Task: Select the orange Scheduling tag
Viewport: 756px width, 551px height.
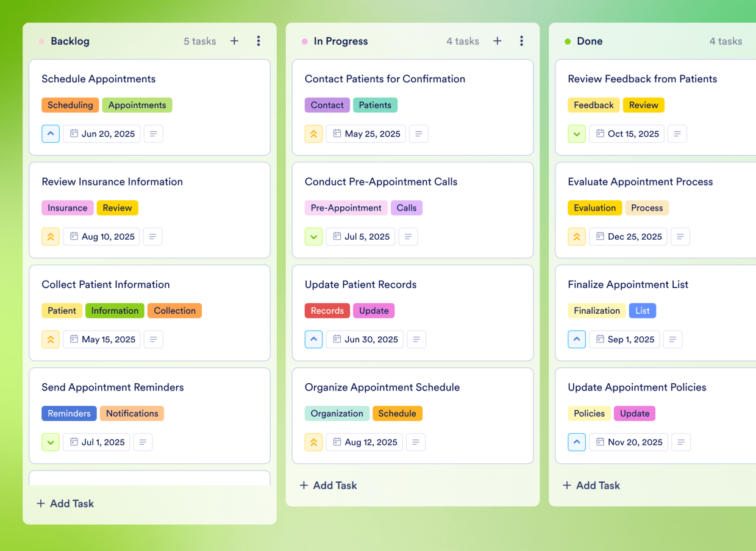Action: [x=70, y=105]
